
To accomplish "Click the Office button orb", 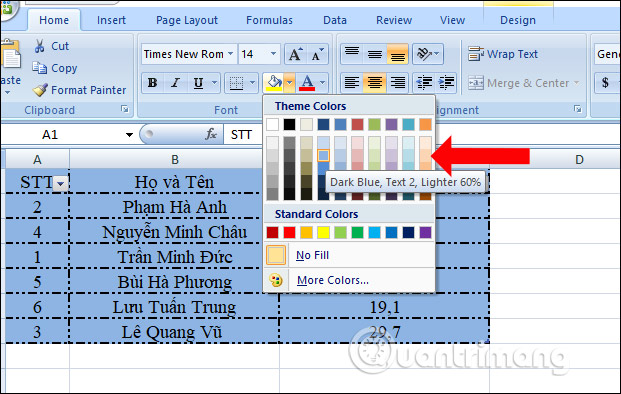I will (x=7, y=8).
